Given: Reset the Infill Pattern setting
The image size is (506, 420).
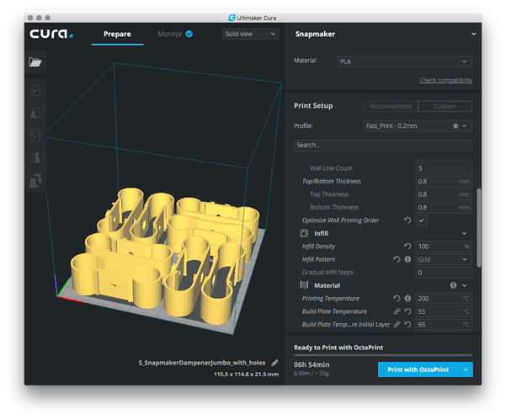Looking at the screenshot, I should click(x=397, y=259).
